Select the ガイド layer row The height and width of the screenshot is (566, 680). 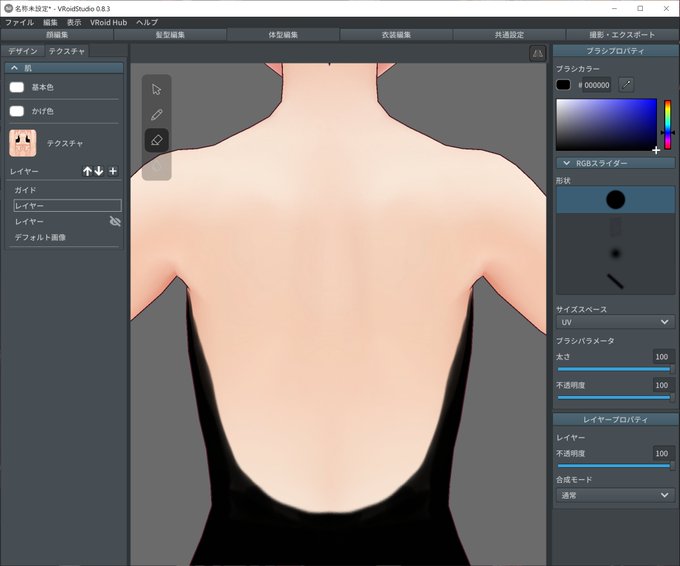65,190
